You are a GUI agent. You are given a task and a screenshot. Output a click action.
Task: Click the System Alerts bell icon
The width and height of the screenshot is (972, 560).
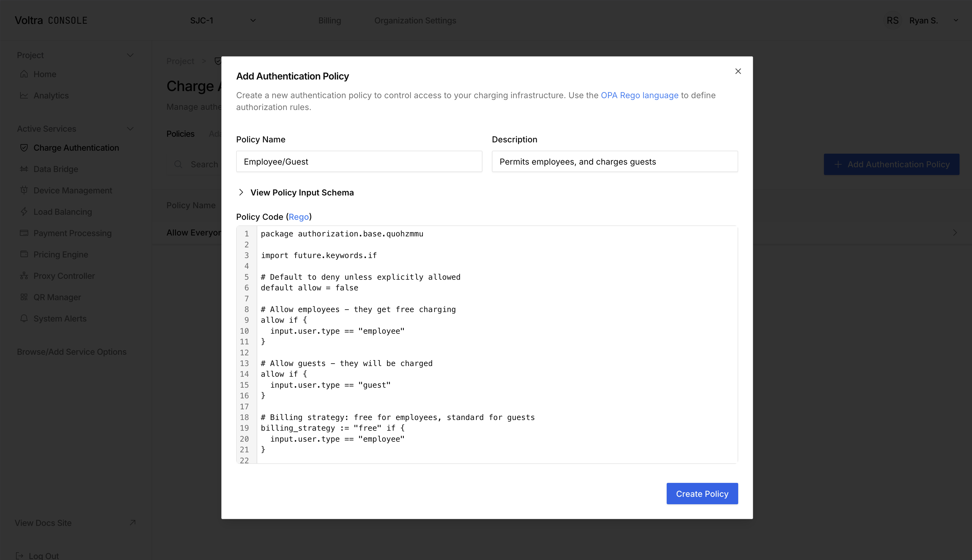click(x=24, y=319)
